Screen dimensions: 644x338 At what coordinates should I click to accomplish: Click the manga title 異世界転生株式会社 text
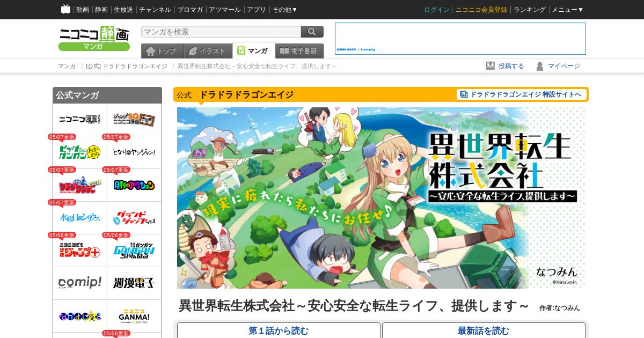pyautogui.click(x=354, y=306)
